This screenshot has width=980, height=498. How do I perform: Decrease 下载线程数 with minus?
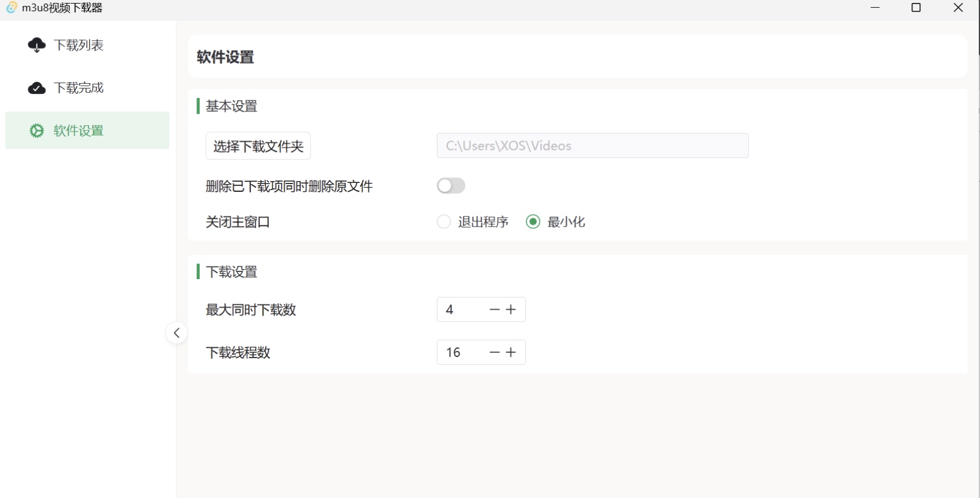(x=495, y=352)
